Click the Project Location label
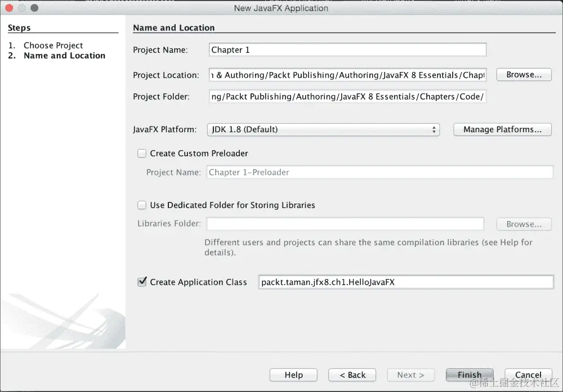Screen dimensions: 563x392 tap(166, 75)
